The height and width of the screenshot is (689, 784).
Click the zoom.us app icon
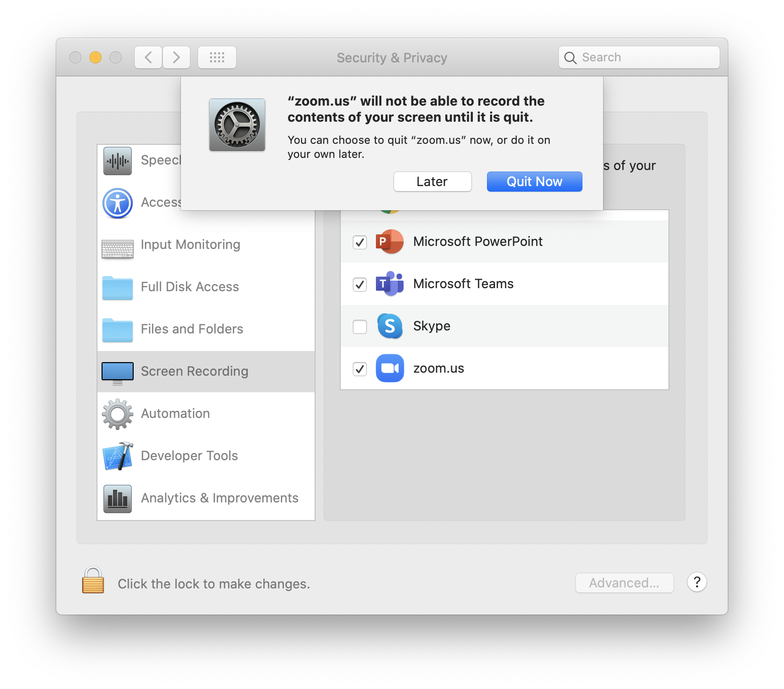pyautogui.click(x=389, y=368)
